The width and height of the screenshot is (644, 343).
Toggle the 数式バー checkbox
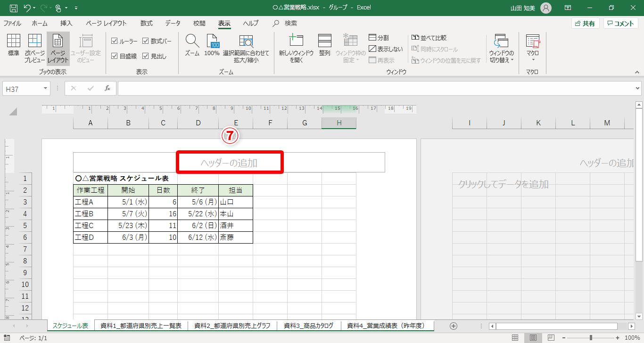pos(145,41)
